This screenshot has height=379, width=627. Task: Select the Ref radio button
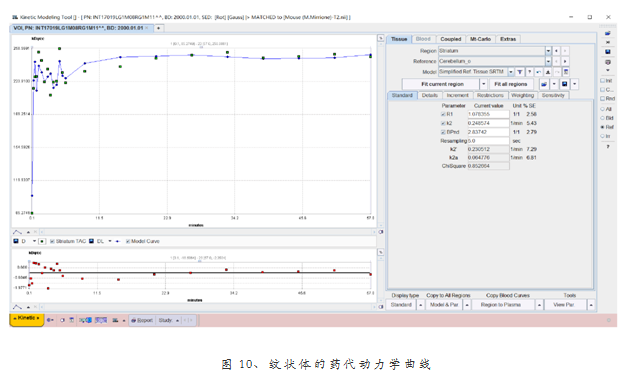[603, 127]
